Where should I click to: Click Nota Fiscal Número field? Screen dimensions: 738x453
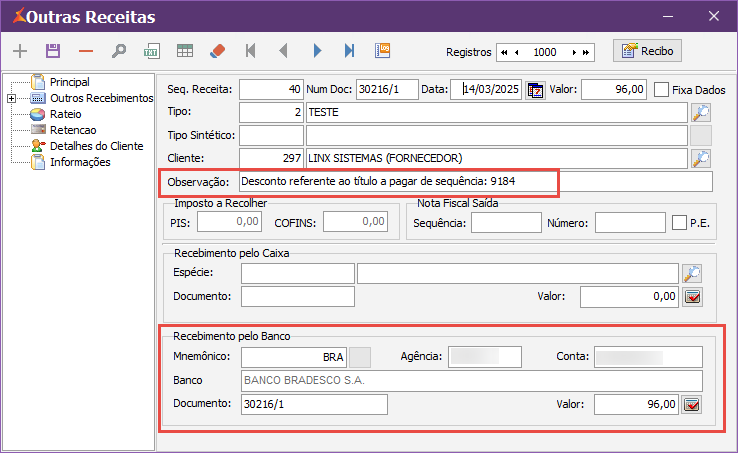630,223
